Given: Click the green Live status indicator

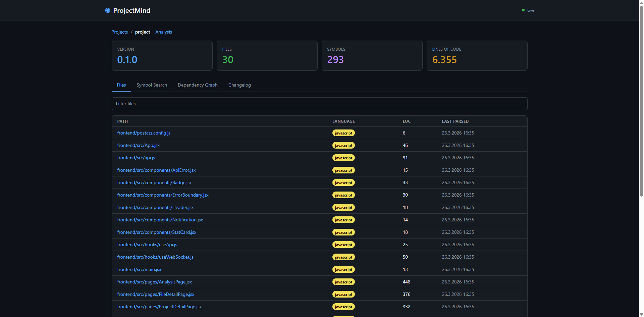Looking at the screenshot, I should coord(523,10).
